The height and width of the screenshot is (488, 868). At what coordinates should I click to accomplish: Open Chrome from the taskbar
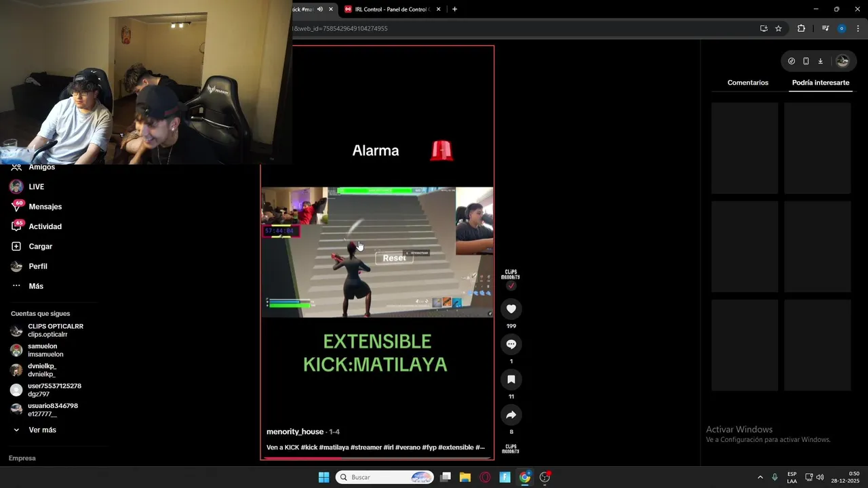coord(525,477)
